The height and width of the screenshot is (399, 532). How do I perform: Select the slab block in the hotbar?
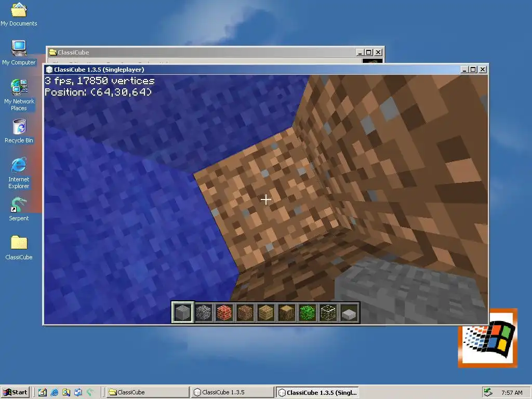[x=349, y=312]
